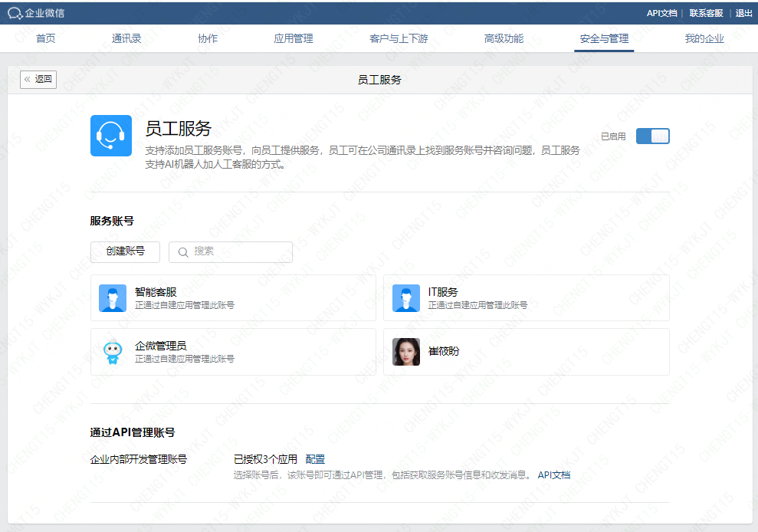Click the 已授权3个应用 text
This screenshot has height=532, width=758.
[265, 459]
